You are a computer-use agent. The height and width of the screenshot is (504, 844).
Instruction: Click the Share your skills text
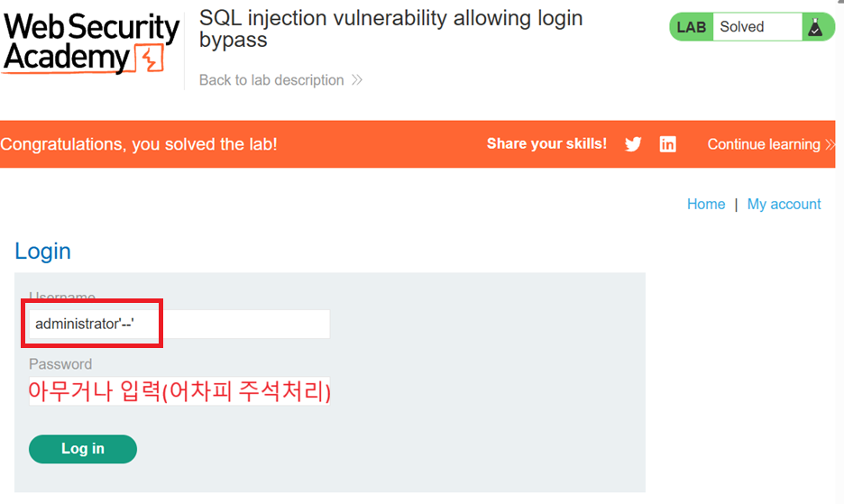click(x=546, y=143)
